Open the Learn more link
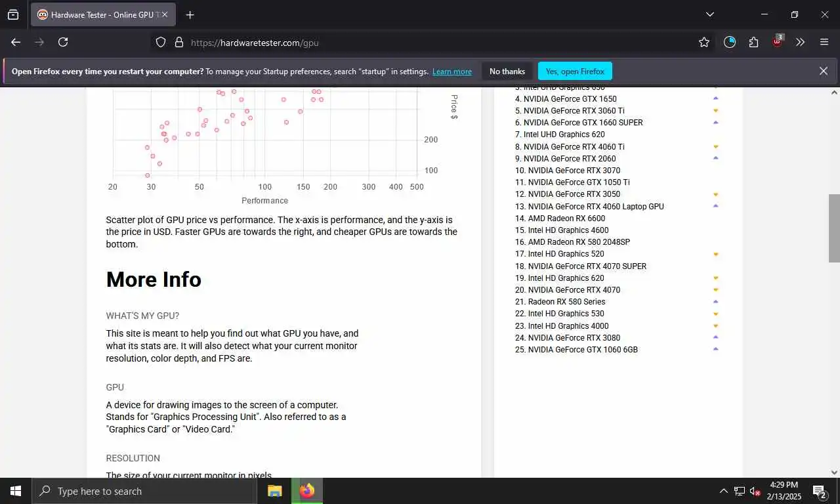The image size is (840, 504). pos(452,72)
